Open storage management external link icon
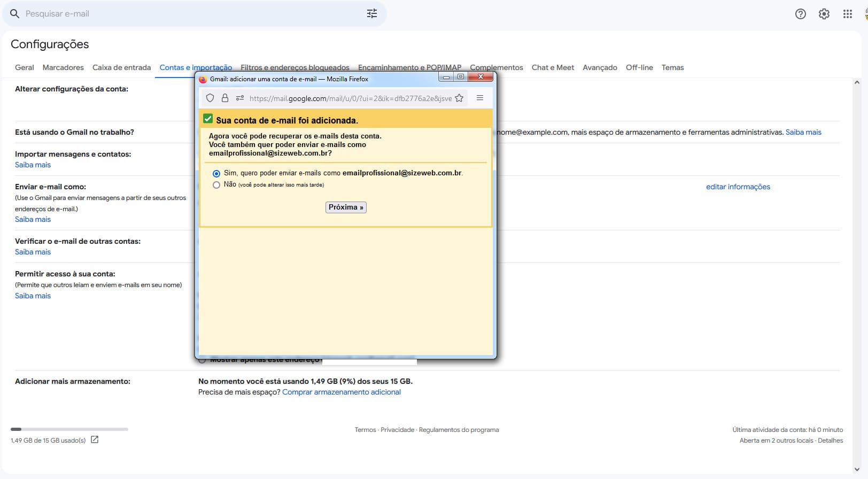Viewport: 868px width, 479px height. coord(95,440)
